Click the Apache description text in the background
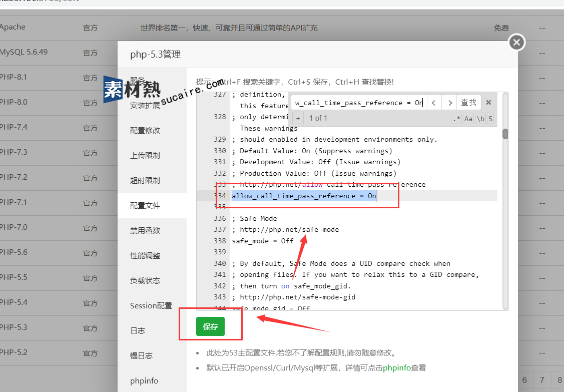Image resolution: width=564 pixels, height=392 pixels. pos(229,28)
